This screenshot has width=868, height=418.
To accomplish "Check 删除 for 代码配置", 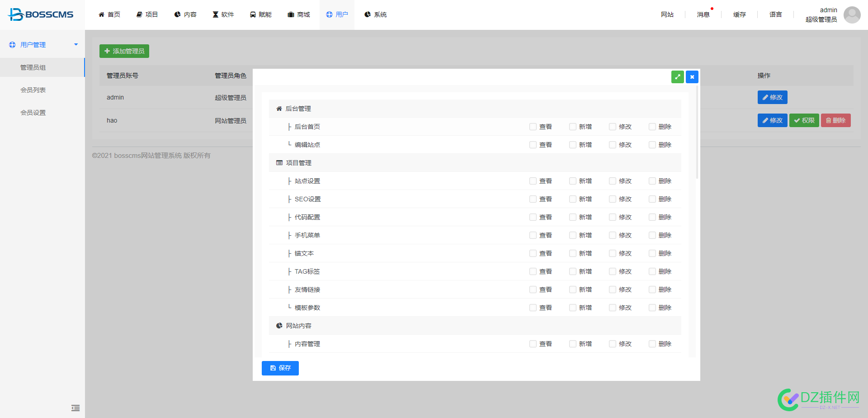I will 652,217.
